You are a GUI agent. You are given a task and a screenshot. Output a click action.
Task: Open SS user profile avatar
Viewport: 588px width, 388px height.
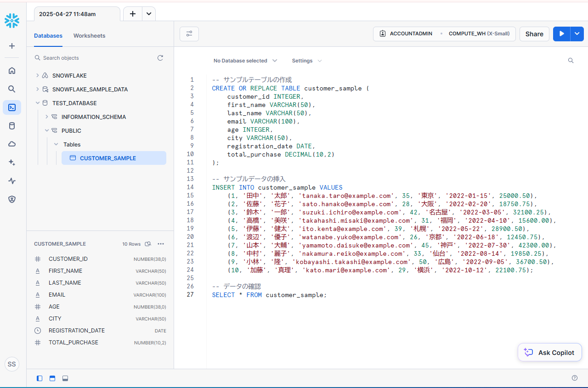[12, 364]
